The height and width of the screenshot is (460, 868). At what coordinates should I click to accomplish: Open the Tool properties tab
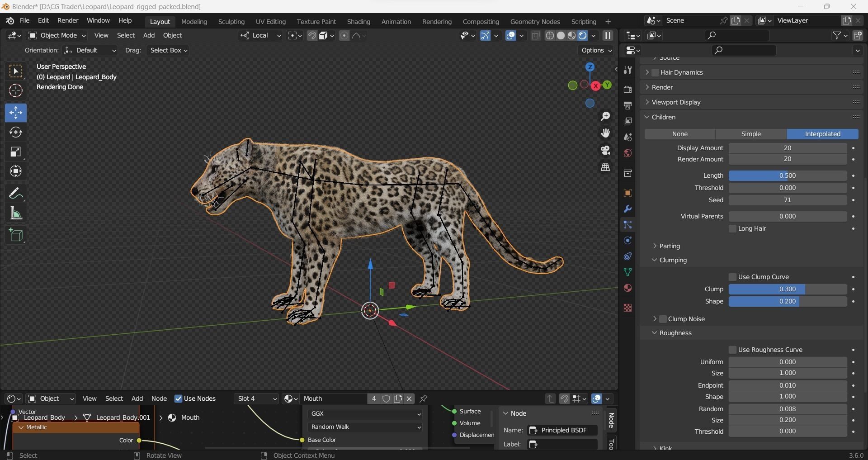627,70
